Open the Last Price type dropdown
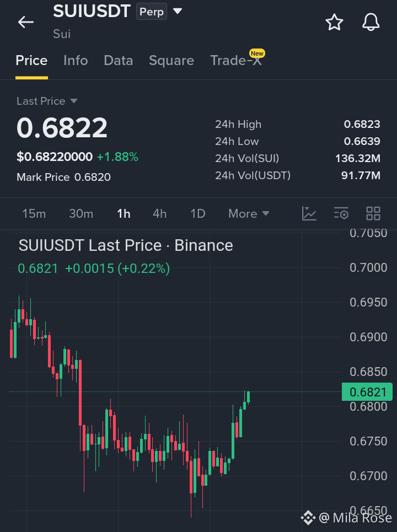The height and width of the screenshot is (532, 397). pyautogui.click(x=47, y=101)
